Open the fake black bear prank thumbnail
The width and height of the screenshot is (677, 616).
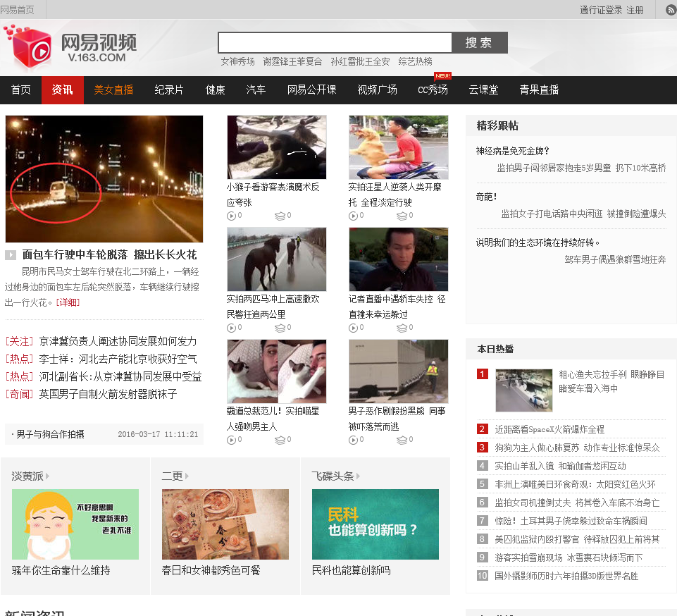(399, 371)
